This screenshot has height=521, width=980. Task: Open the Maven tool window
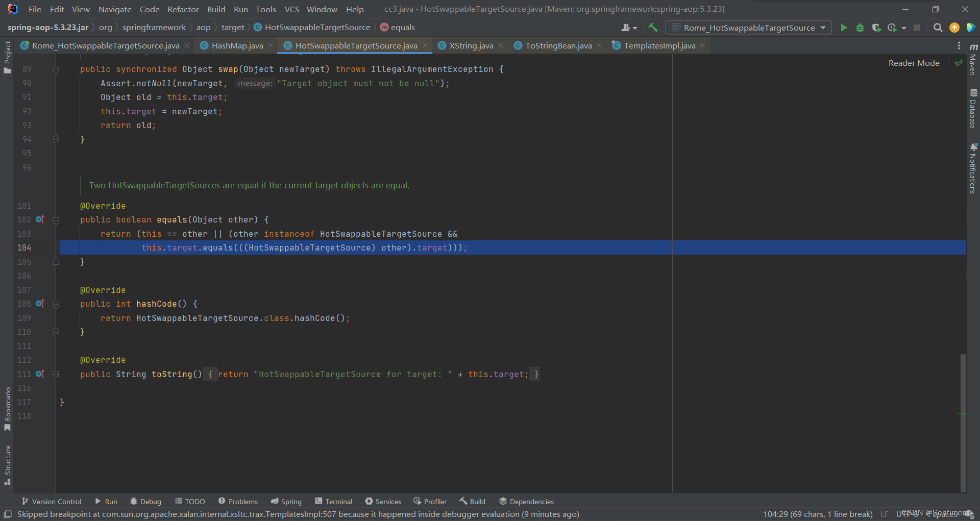[x=973, y=60]
